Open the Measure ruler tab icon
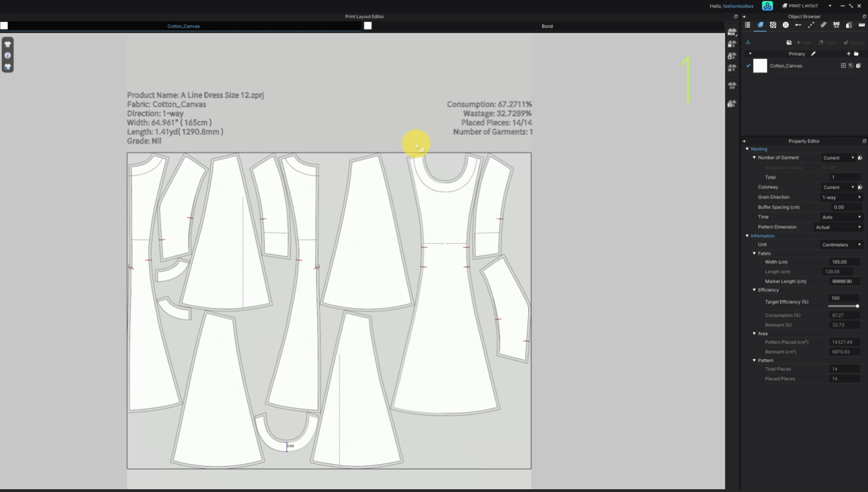 pos(862,25)
